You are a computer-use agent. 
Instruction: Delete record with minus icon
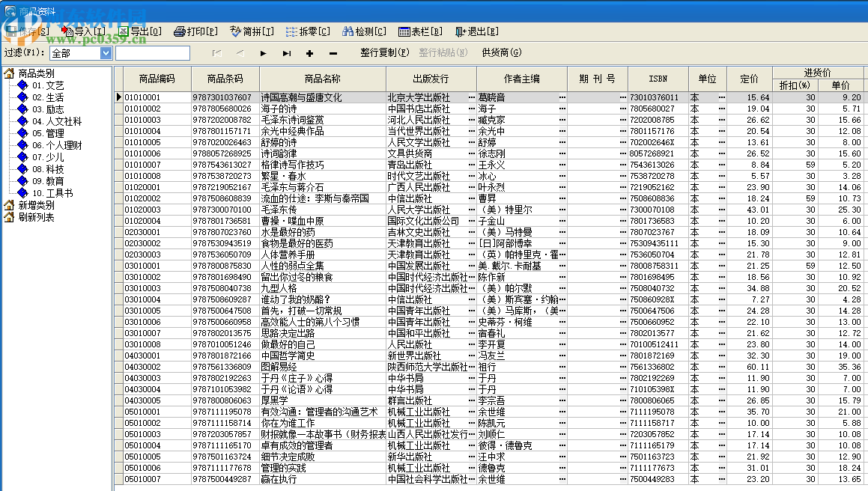333,53
